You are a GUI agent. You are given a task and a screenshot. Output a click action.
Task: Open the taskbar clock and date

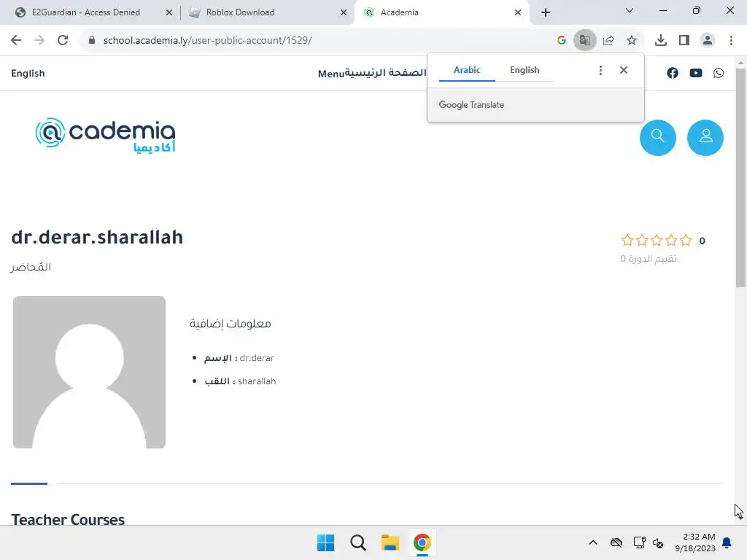coord(695,542)
